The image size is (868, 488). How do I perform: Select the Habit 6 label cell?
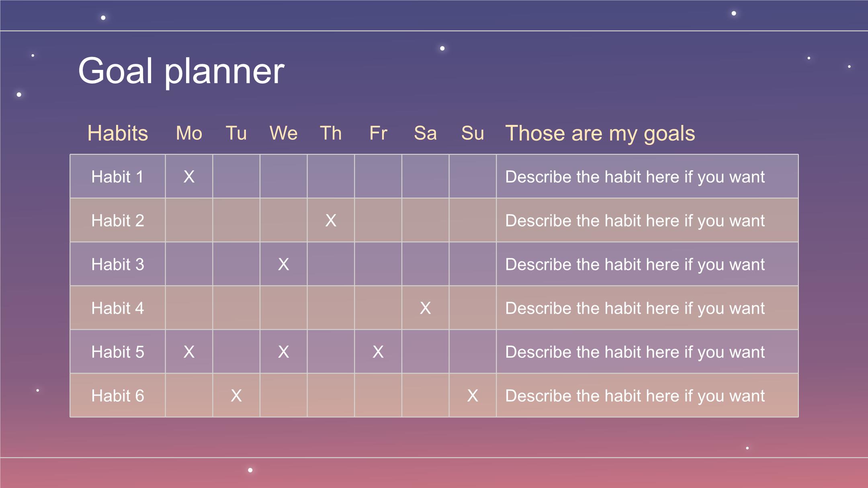(118, 395)
